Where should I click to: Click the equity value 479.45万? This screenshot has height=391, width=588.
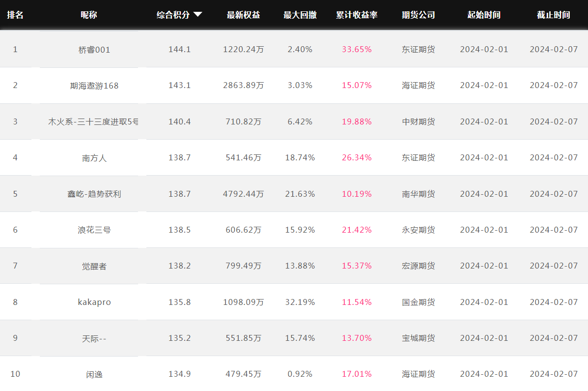243,374
